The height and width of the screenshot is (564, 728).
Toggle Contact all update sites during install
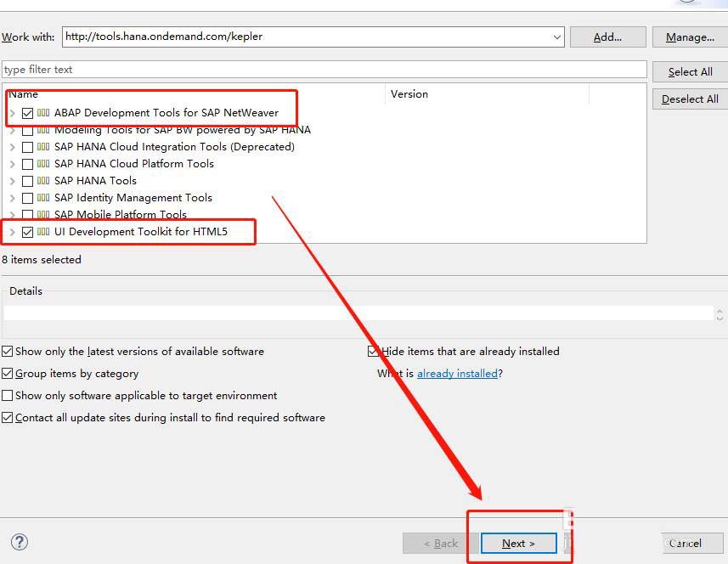[x=7, y=417]
